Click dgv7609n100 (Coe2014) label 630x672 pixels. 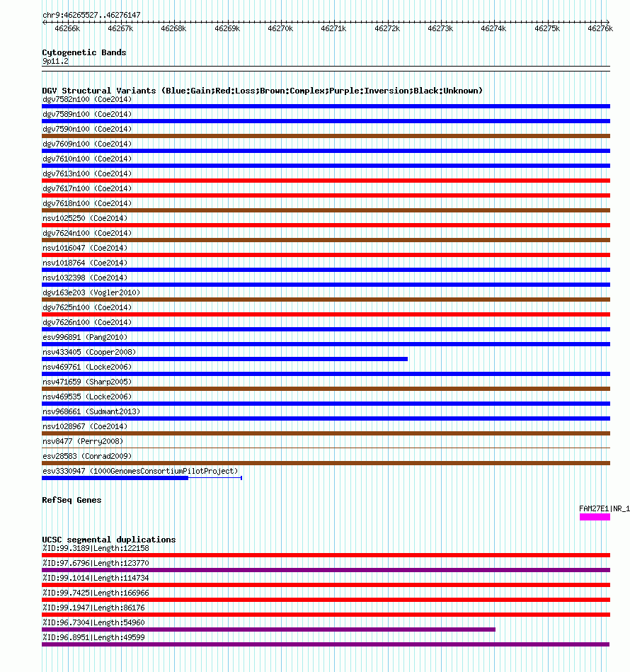click(x=87, y=144)
